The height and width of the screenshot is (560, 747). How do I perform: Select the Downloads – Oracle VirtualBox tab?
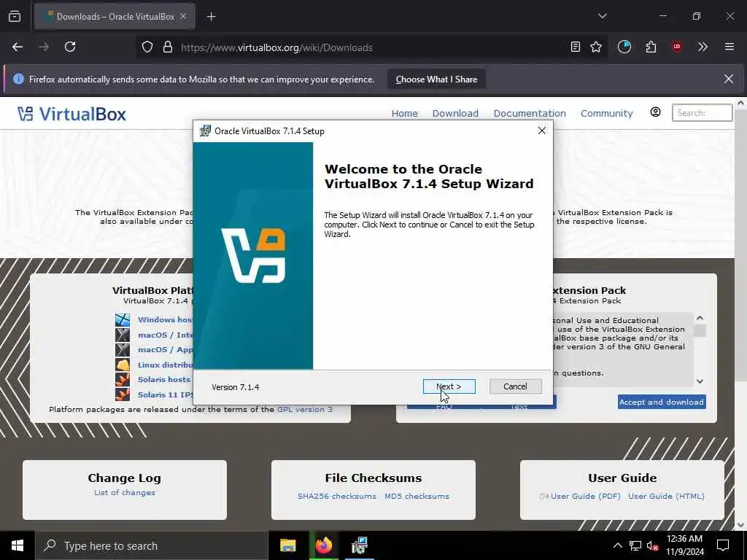115,17
